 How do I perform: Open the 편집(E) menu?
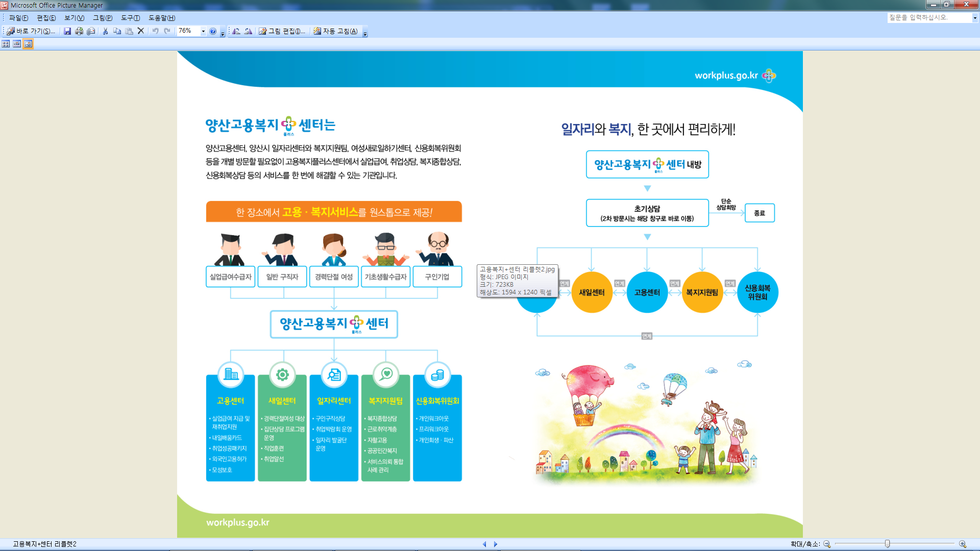point(46,18)
